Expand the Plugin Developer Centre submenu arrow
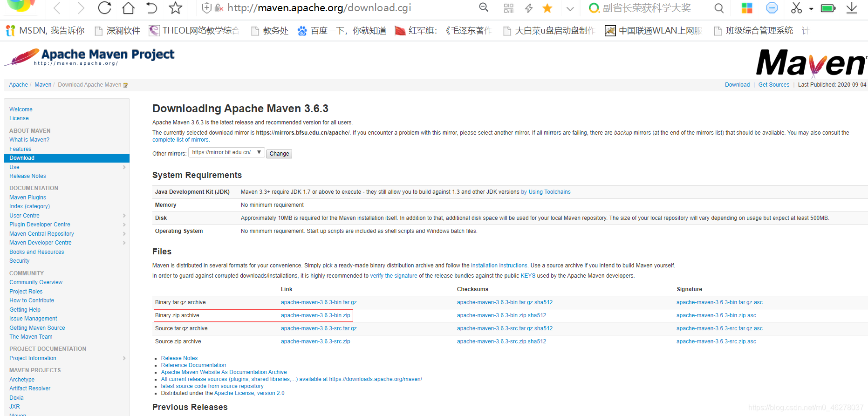Screen dimensions: 868x416 124,225
